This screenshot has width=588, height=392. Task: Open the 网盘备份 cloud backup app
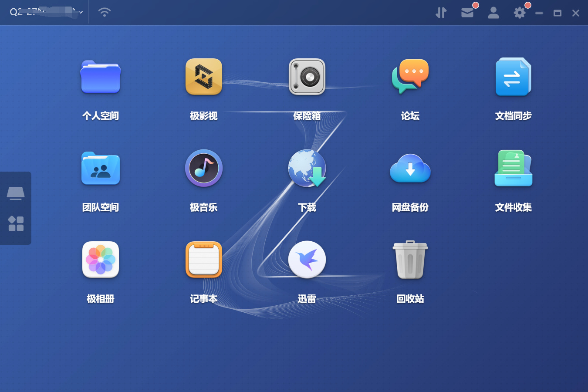pyautogui.click(x=410, y=169)
